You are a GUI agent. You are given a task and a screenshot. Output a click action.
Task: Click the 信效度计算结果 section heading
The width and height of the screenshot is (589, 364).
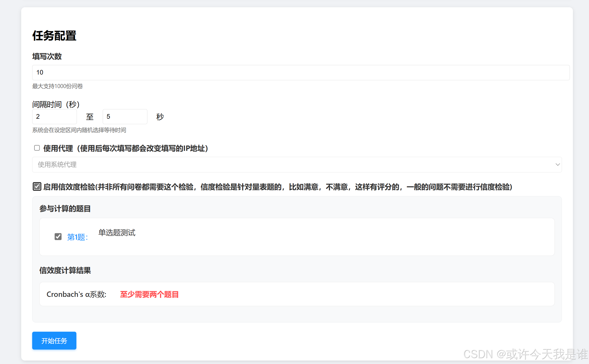click(x=65, y=270)
